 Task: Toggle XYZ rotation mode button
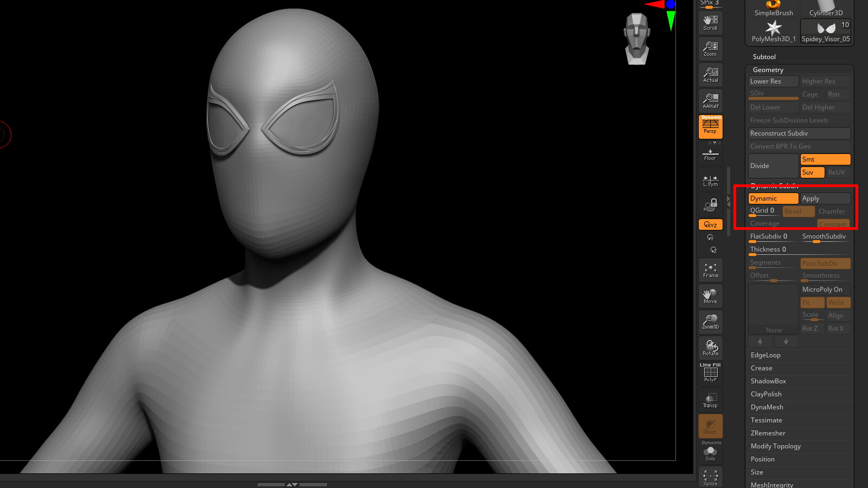[x=710, y=224]
